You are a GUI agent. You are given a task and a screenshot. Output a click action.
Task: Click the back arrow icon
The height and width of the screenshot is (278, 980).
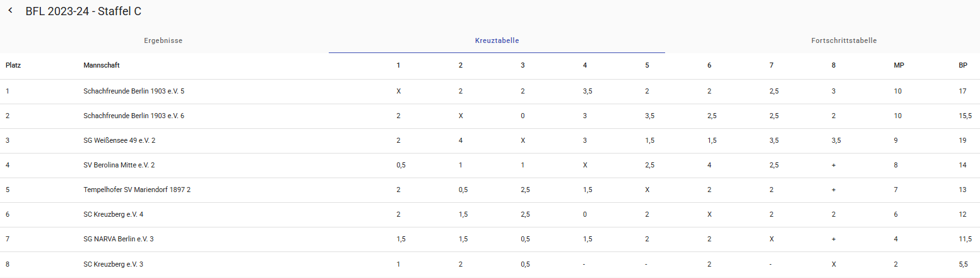click(10, 11)
